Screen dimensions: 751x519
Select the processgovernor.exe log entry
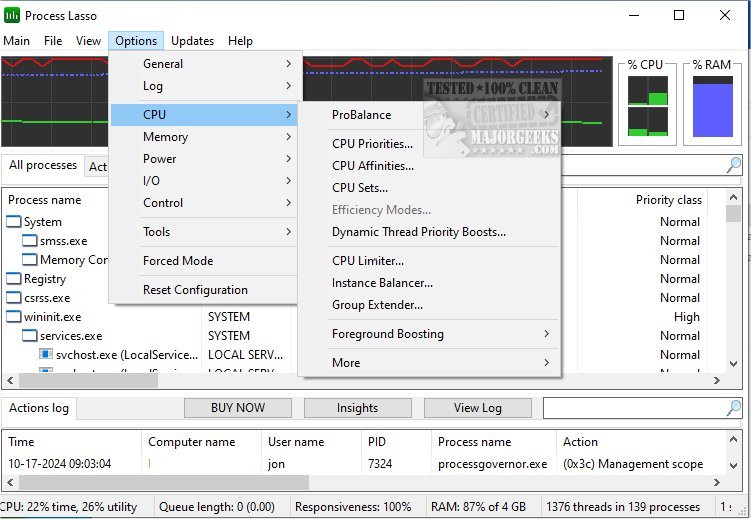pos(492,464)
